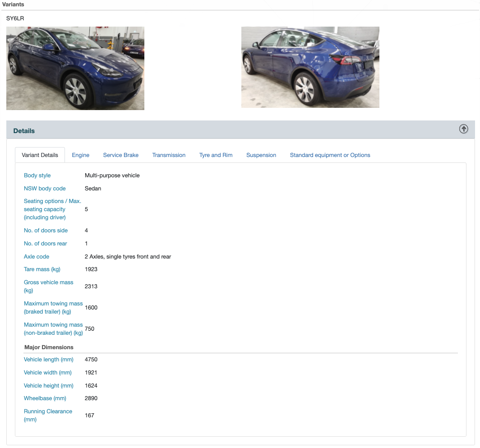This screenshot has height=448, width=480.
Task: Click the SY6LR variant name
Action: pyautogui.click(x=15, y=18)
